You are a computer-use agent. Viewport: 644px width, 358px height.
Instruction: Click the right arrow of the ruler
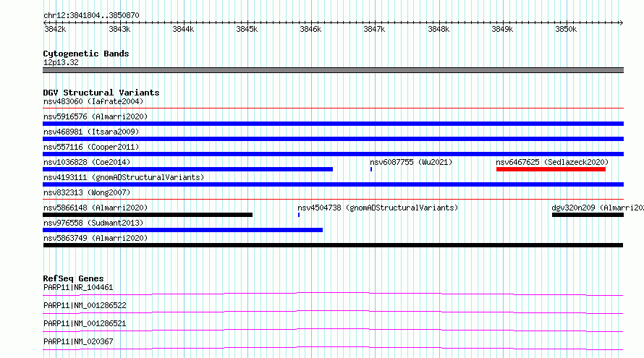coord(621,22)
